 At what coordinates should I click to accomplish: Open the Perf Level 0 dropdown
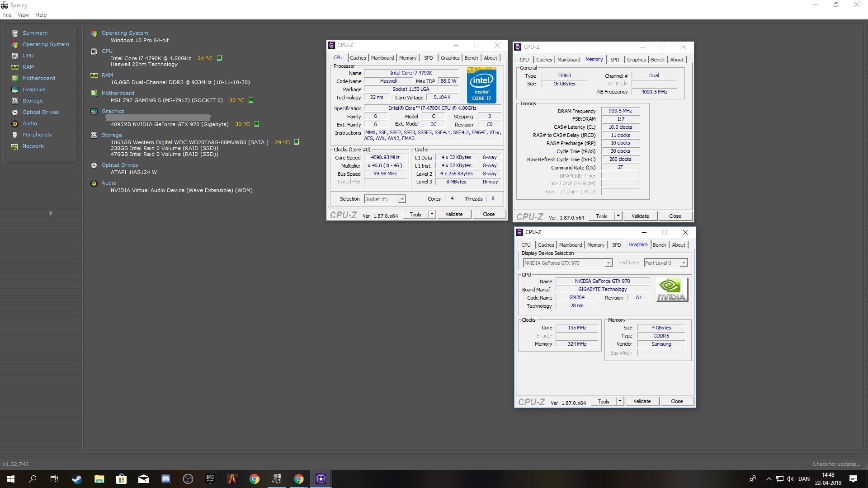coord(665,263)
